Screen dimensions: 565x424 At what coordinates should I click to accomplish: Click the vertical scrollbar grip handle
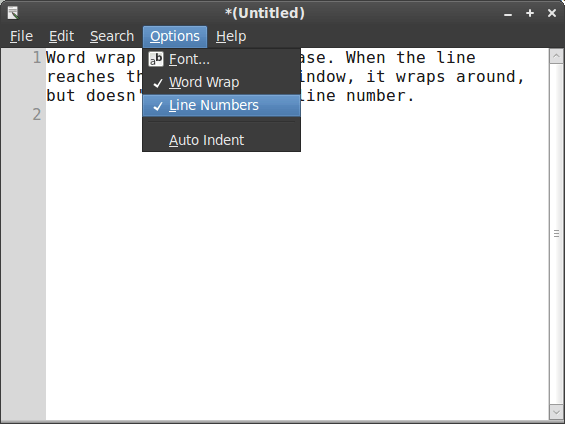pos(556,234)
